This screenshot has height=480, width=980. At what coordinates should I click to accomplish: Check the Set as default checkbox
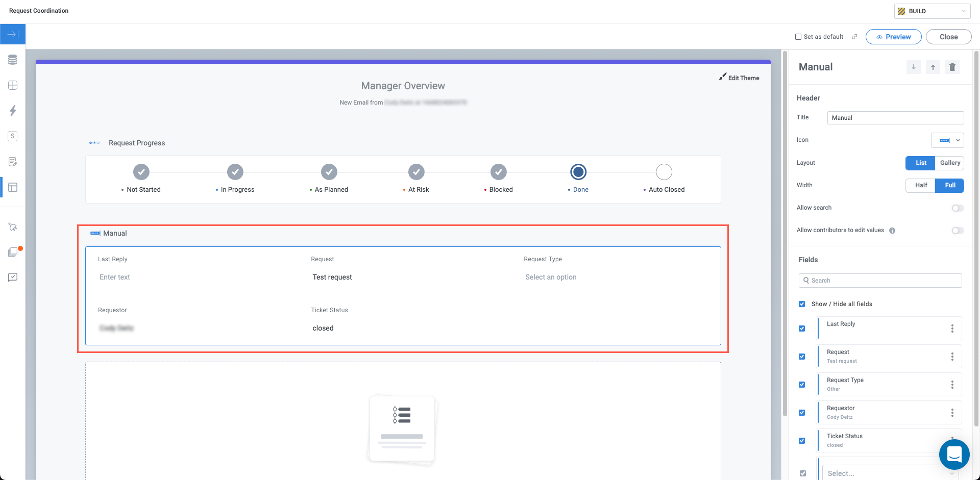(x=798, y=37)
